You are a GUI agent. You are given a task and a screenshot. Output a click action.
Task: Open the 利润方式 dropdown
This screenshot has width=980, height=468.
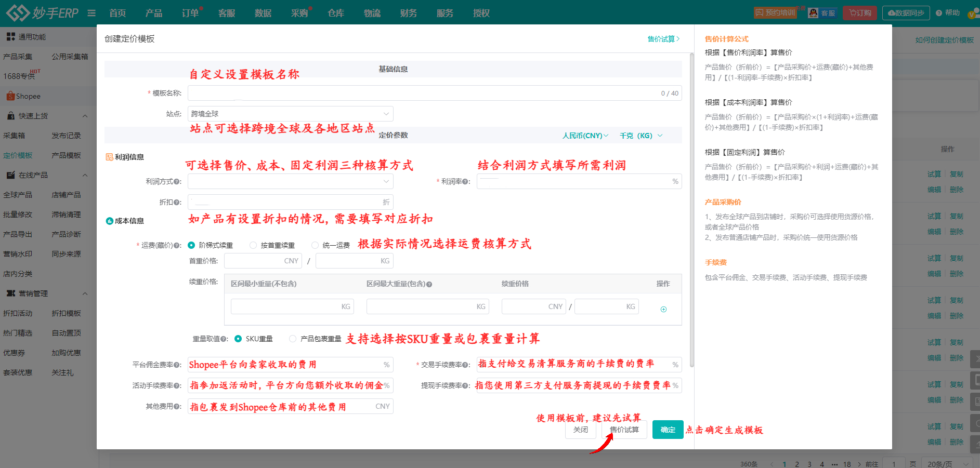(x=290, y=181)
